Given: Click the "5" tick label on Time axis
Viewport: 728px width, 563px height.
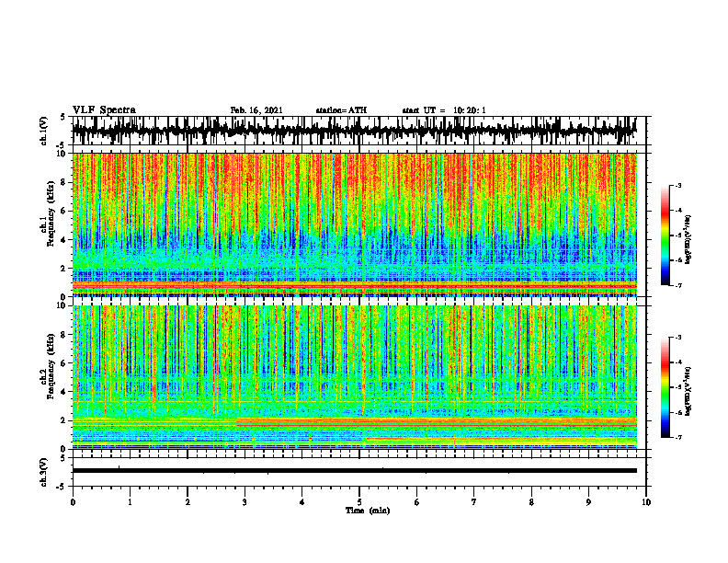Looking at the screenshot, I should [359, 502].
